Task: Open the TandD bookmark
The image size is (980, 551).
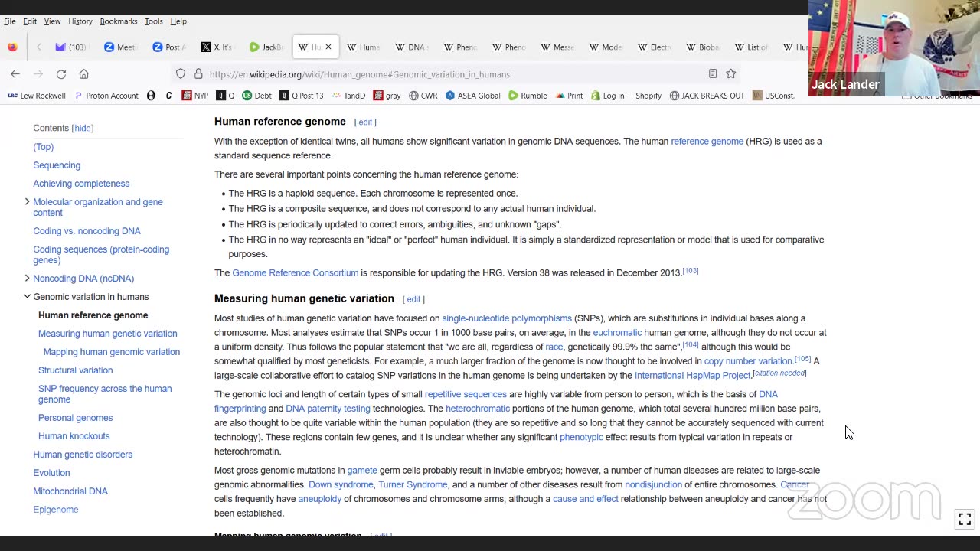Action: [348, 96]
